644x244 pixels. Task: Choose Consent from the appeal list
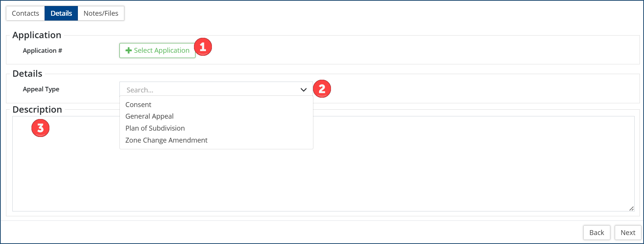(x=139, y=105)
